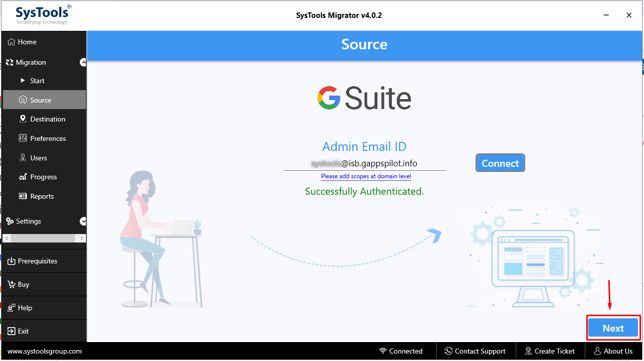Screen dimensions: 644x361
Task: Click the Prerequisites download icon
Action: tap(11, 261)
